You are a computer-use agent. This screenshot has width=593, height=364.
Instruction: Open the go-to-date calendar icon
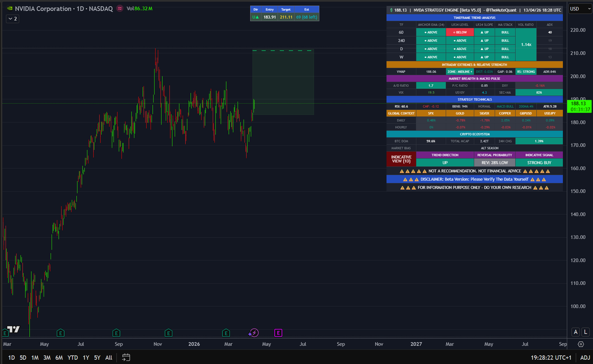(126, 357)
